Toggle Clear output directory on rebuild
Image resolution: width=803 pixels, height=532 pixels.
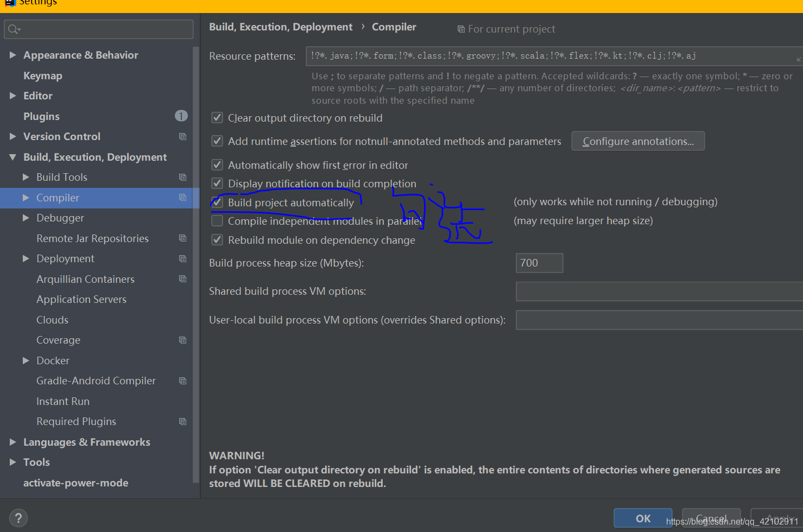tap(217, 118)
